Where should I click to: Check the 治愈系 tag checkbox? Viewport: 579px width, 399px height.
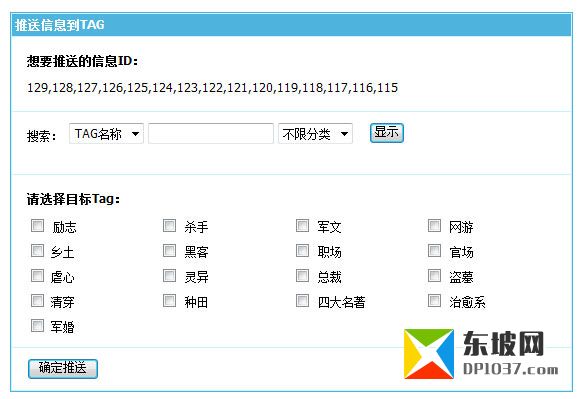434,300
